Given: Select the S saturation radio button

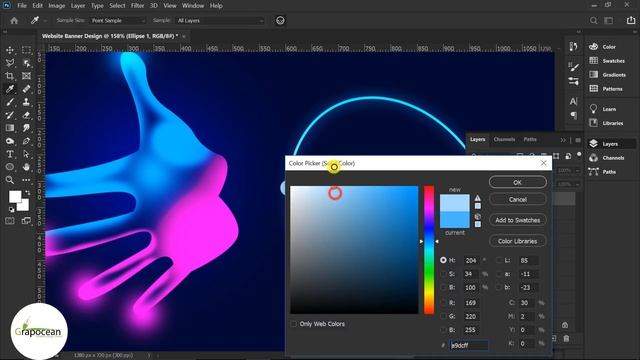Looking at the screenshot, I should (x=443, y=274).
